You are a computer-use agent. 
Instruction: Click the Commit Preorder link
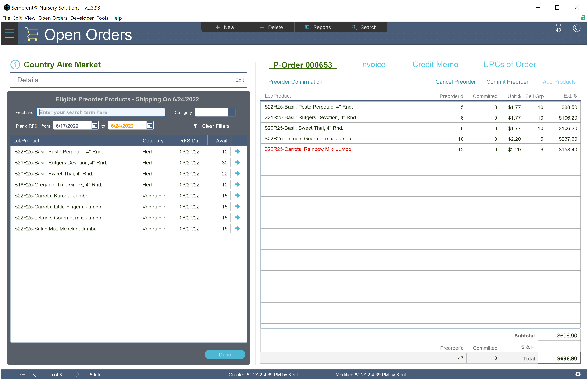tap(507, 82)
